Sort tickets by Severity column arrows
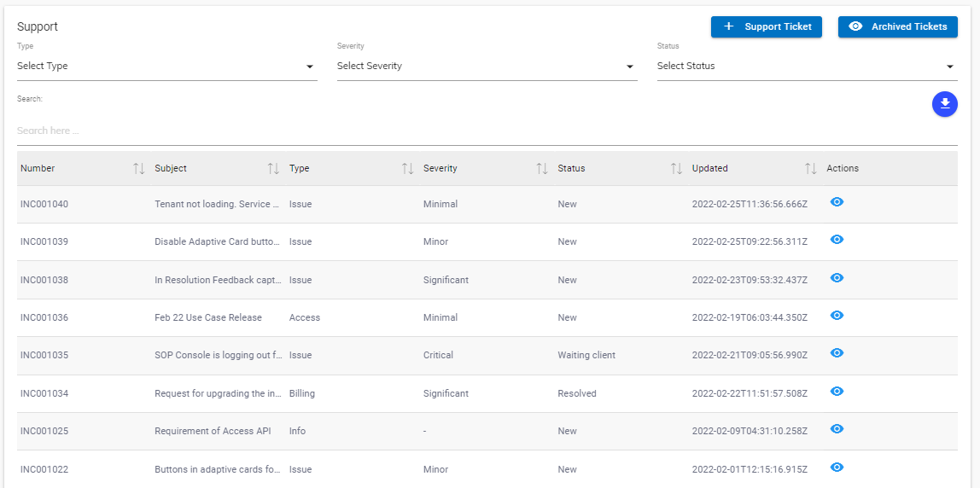This screenshot has height=488, width=980. tap(542, 169)
